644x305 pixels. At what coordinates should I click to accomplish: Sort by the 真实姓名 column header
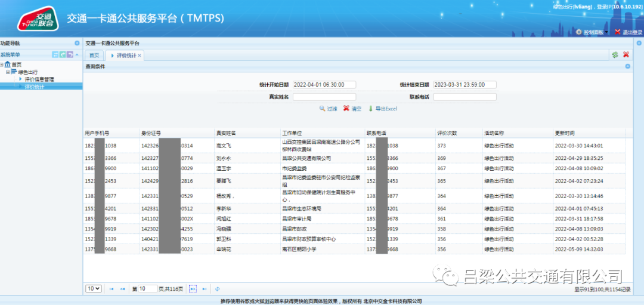[247, 133]
